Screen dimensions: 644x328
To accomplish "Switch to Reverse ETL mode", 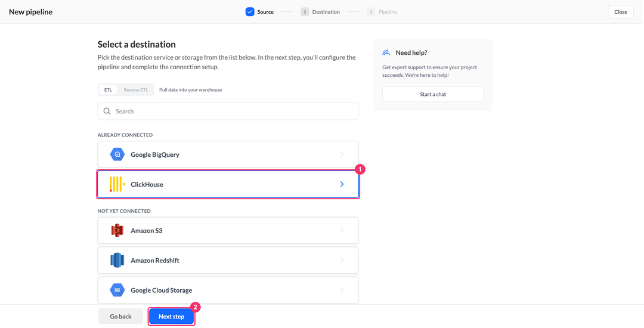I will (x=135, y=90).
